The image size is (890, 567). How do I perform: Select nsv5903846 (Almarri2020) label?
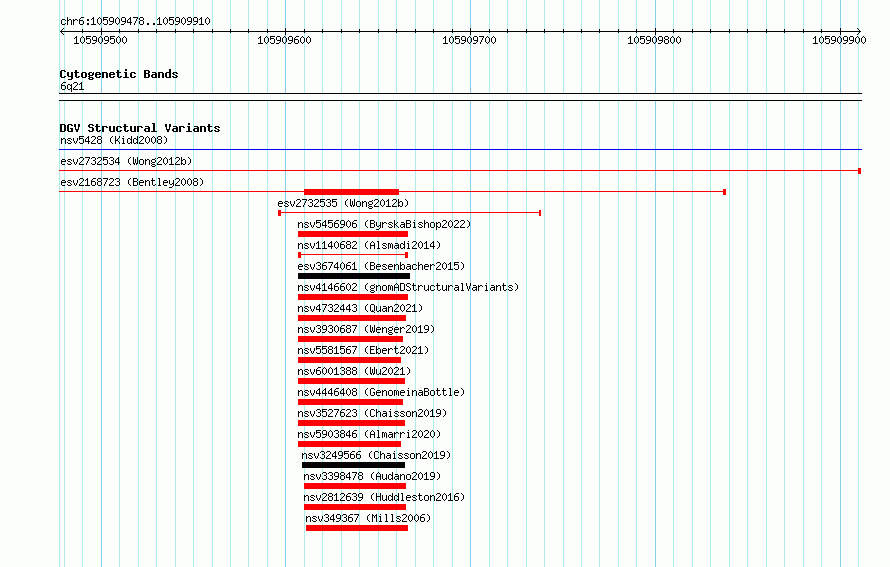click(369, 434)
